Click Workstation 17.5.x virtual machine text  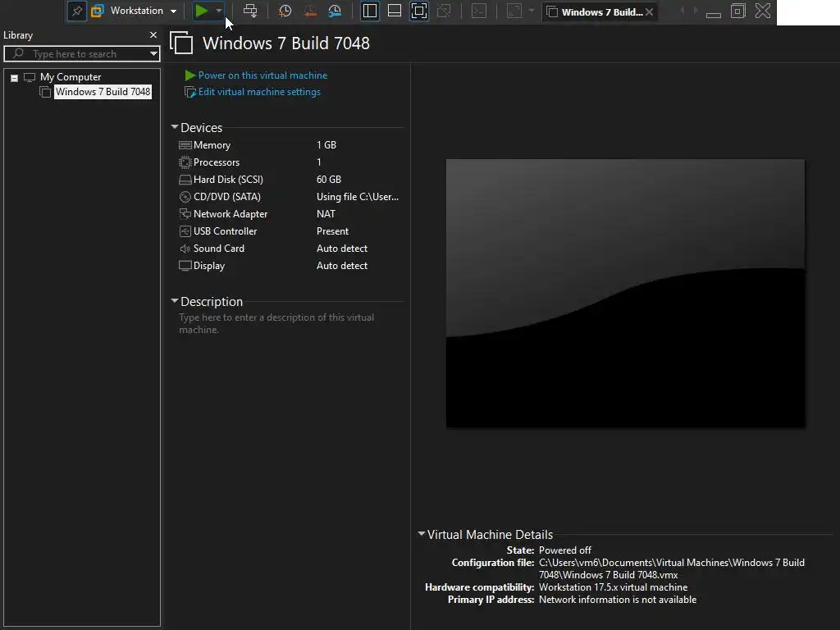pyautogui.click(x=613, y=587)
